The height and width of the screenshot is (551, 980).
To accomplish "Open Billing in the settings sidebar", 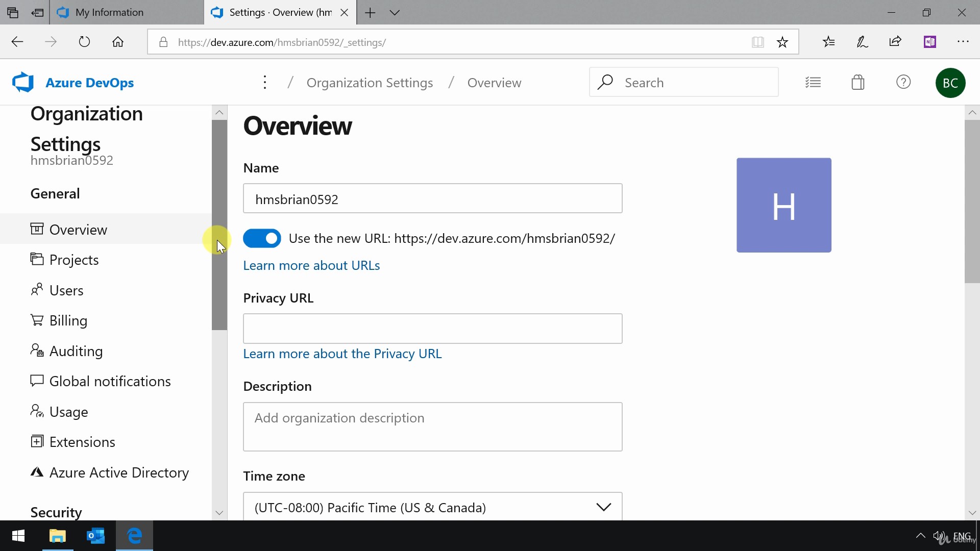I will coord(106,320).
